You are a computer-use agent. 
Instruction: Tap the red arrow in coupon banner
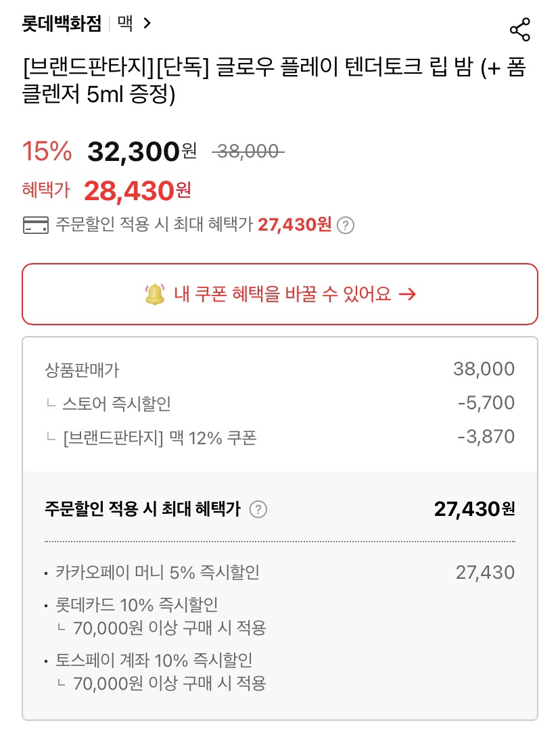[x=407, y=294]
